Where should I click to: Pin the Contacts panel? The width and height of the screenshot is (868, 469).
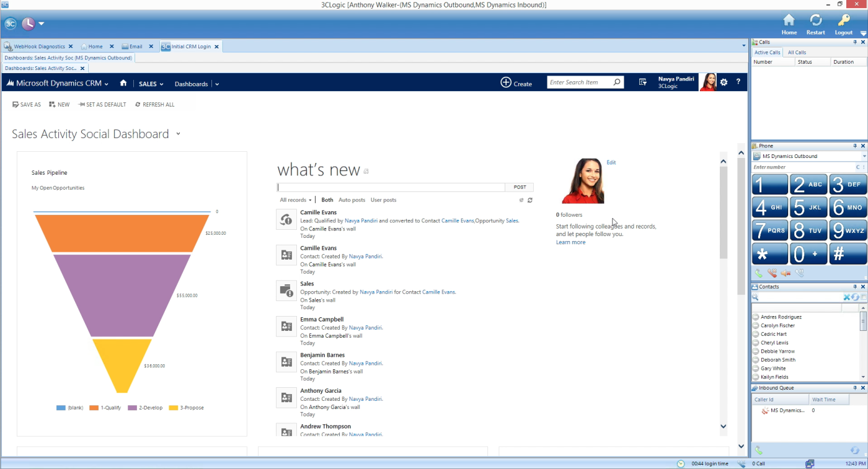click(855, 287)
